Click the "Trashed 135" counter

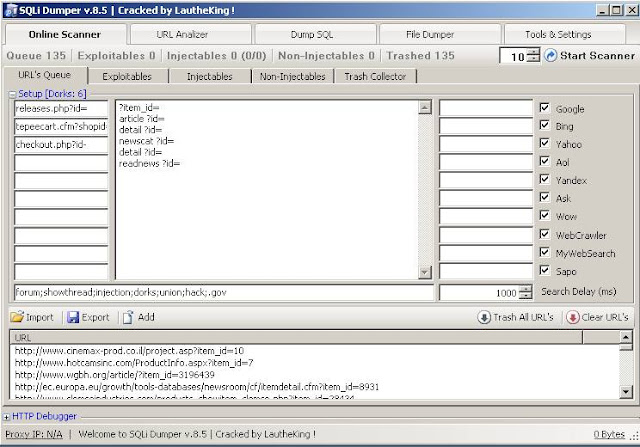tap(420, 56)
